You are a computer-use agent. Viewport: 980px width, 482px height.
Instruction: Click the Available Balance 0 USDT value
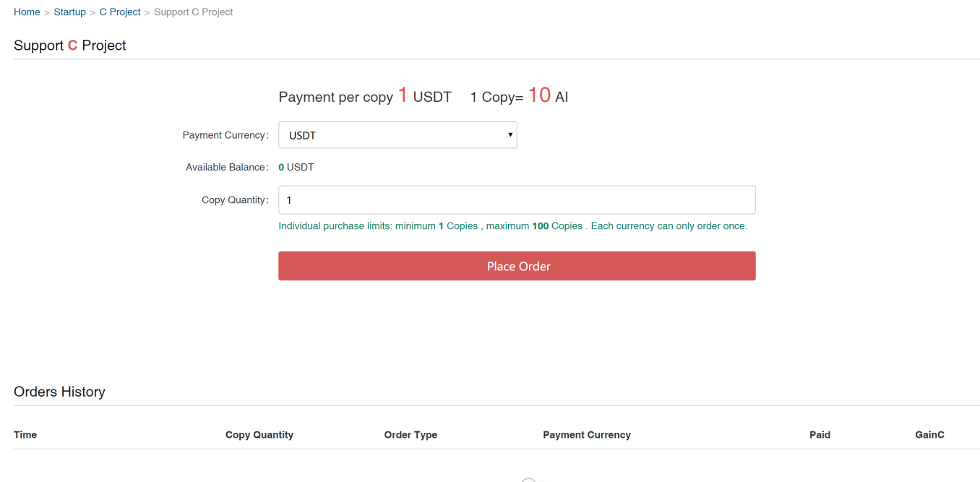[296, 167]
